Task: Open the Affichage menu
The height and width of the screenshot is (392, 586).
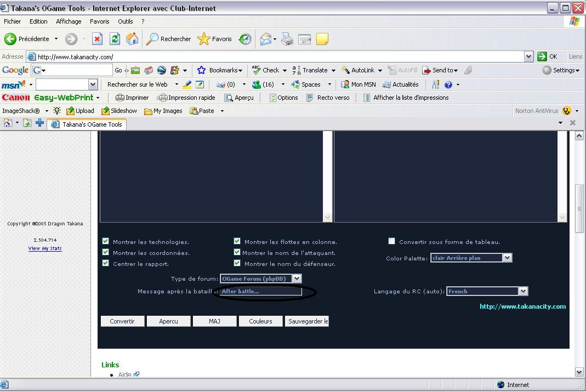Action: (x=69, y=21)
